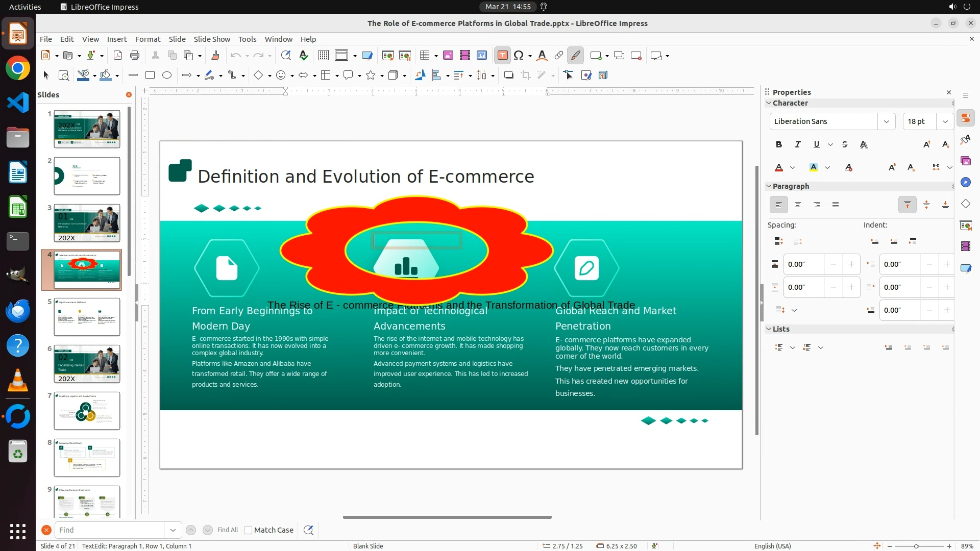The height and width of the screenshot is (551, 980).
Task: Click the Export as PDF icon
Action: pyautogui.click(x=118, y=56)
